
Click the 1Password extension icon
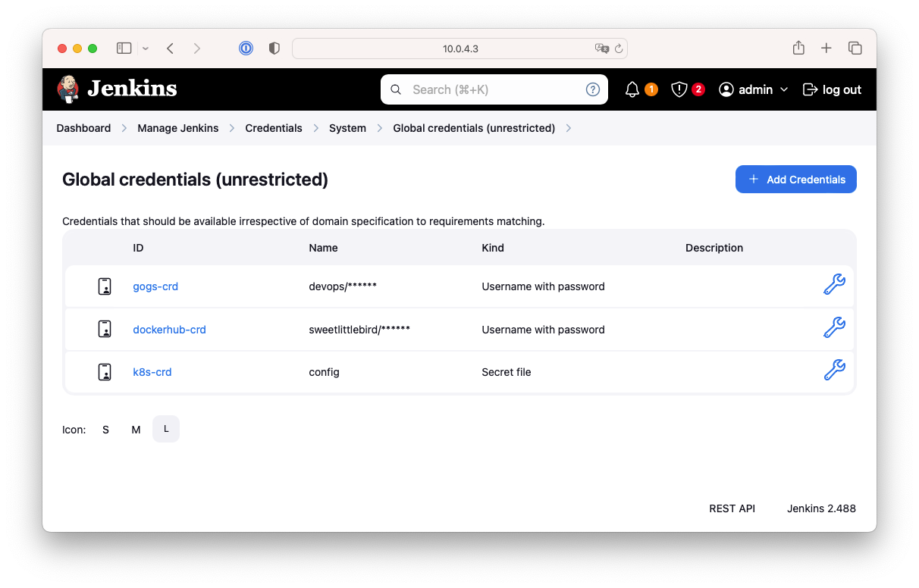tap(246, 48)
